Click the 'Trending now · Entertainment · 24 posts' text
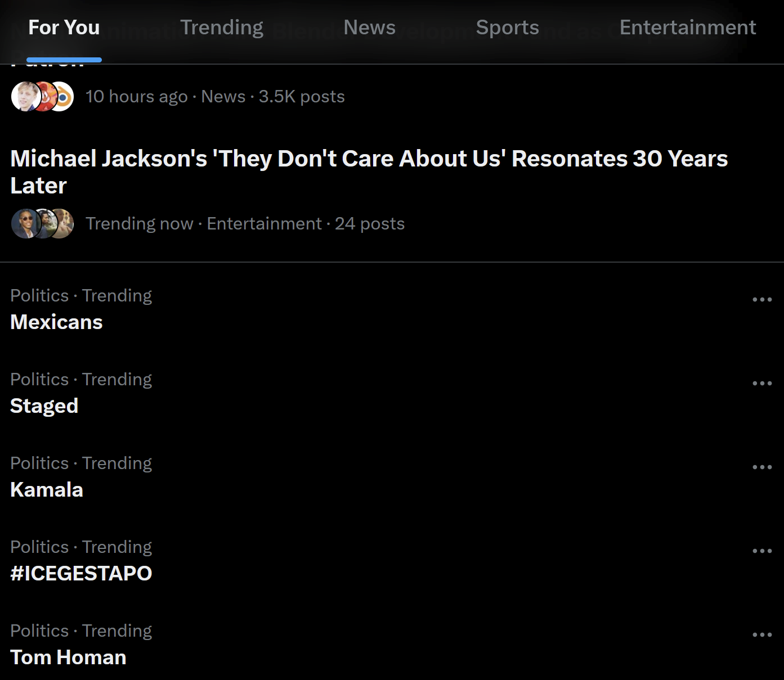 coord(245,224)
